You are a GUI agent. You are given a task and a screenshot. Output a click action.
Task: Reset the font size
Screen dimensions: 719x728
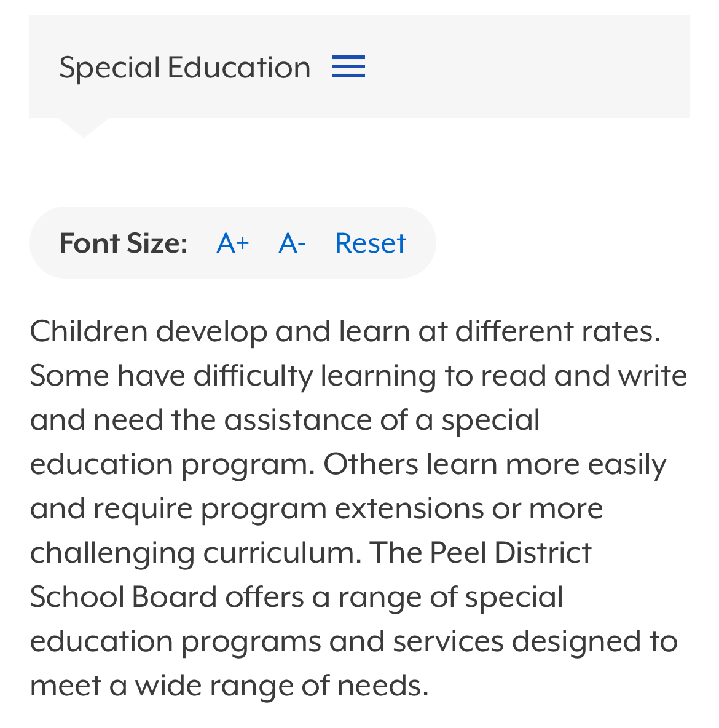point(371,243)
